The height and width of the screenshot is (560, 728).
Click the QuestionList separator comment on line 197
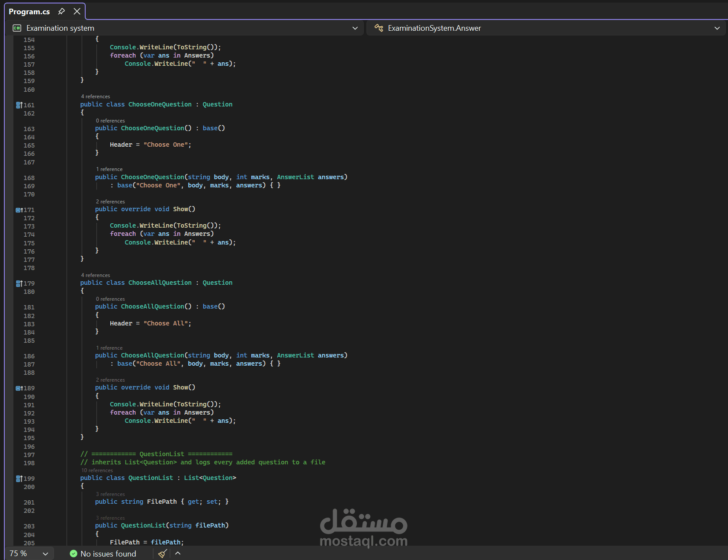157,454
